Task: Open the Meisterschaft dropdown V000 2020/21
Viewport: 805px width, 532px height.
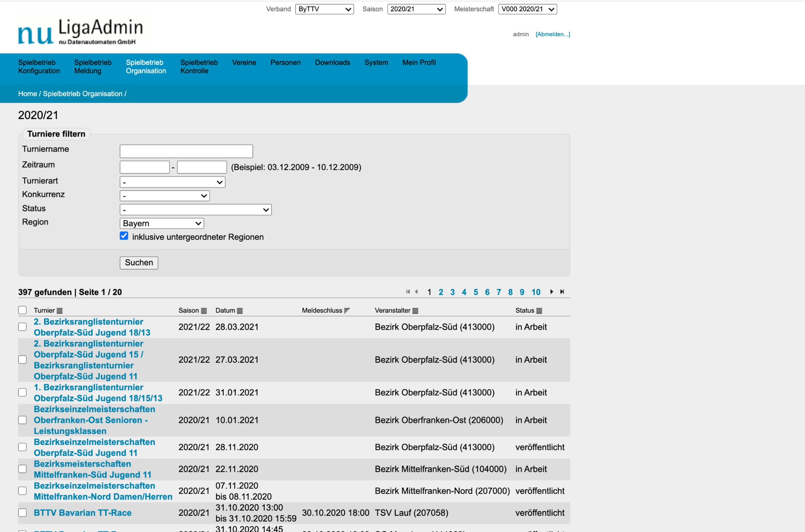Action: click(x=528, y=9)
